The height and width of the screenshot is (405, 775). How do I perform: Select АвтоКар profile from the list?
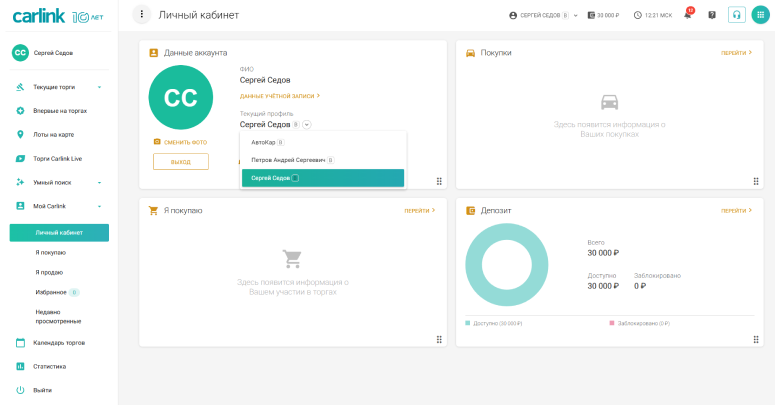pyautogui.click(x=267, y=142)
